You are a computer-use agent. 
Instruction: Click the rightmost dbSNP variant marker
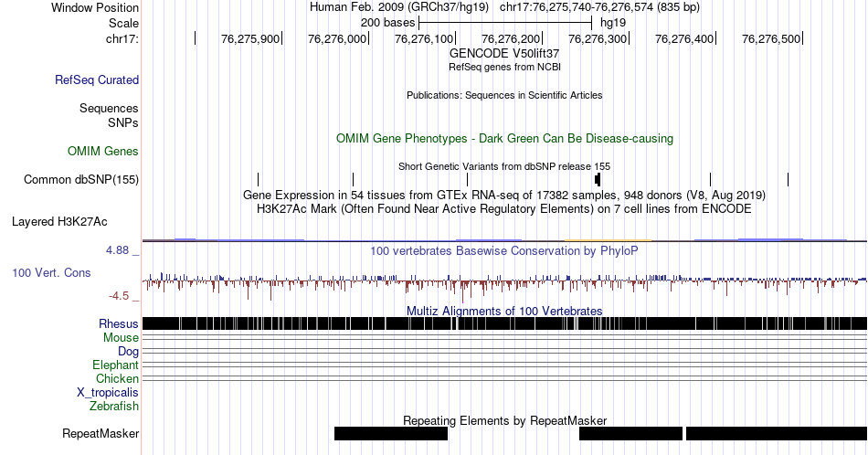(788, 179)
